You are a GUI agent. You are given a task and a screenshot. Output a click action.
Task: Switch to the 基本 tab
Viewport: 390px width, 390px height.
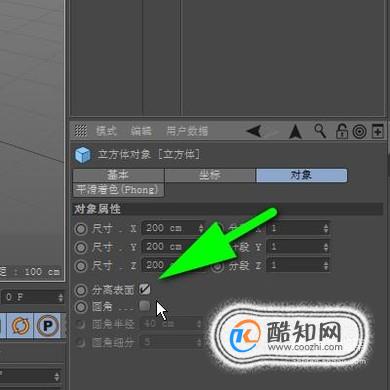tap(118, 175)
